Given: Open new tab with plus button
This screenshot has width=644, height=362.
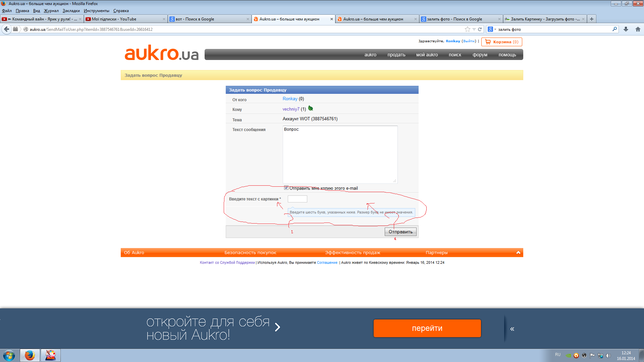Looking at the screenshot, I should coord(592,19).
